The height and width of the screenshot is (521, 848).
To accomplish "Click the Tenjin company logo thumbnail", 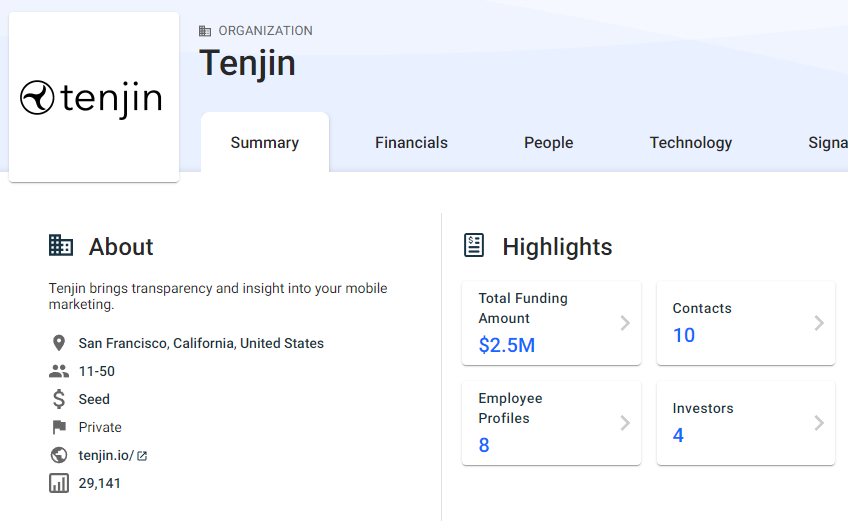I will coord(94,97).
